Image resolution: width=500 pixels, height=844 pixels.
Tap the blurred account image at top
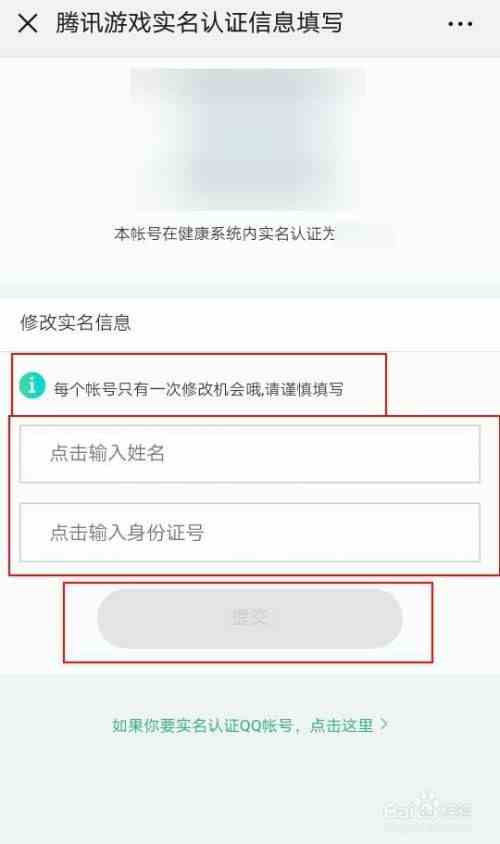click(x=249, y=139)
